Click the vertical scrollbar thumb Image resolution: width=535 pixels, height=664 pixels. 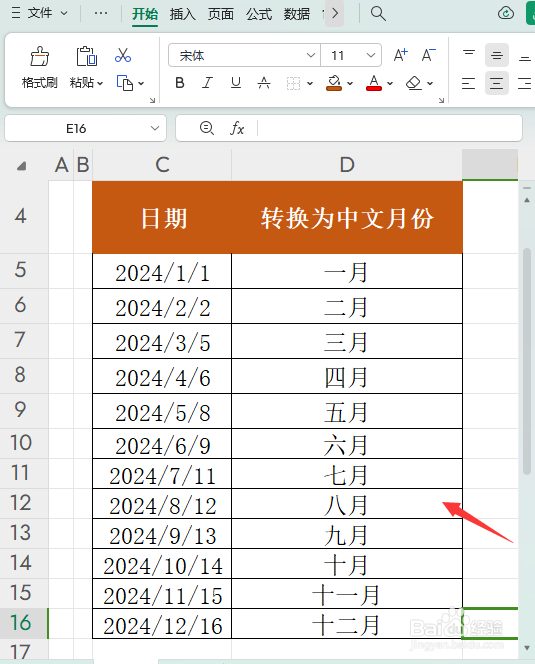tap(527, 361)
